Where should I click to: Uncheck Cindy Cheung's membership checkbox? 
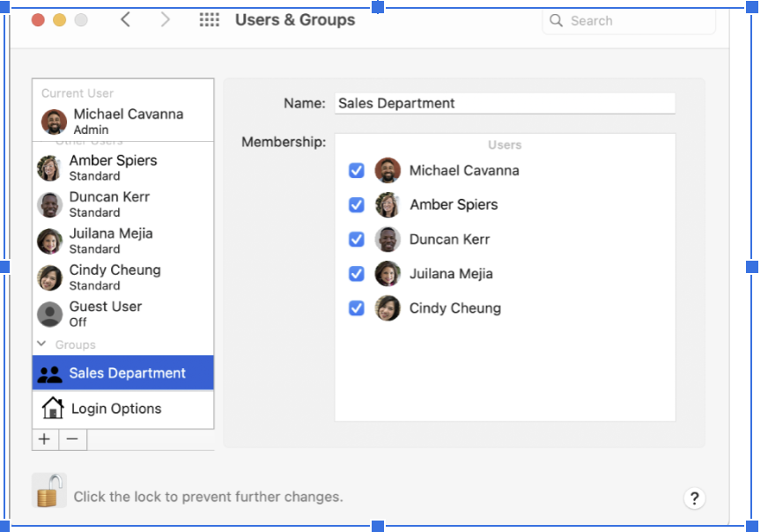(356, 308)
